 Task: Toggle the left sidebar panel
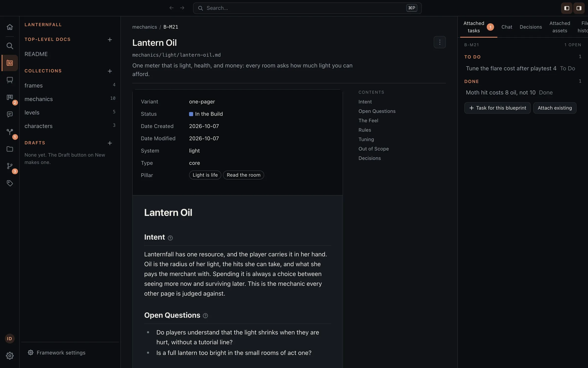[x=567, y=8]
